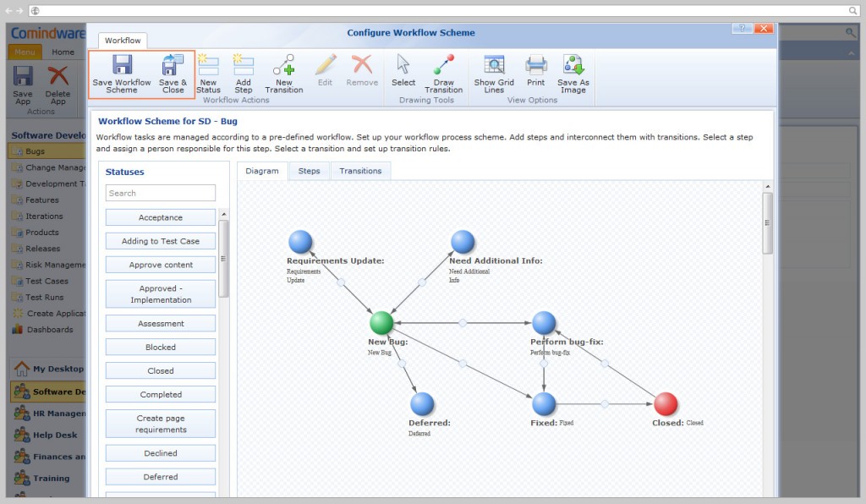Screen dimensions: 866x504
Task: Click the Adding to Test Case status
Action: (x=161, y=241)
